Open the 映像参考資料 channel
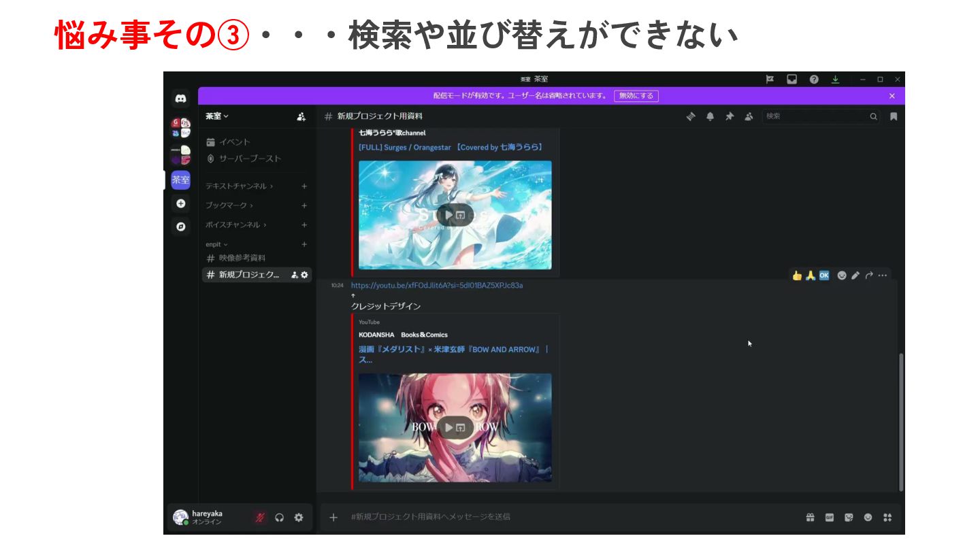This screenshot has height=551, width=980. (257, 258)
